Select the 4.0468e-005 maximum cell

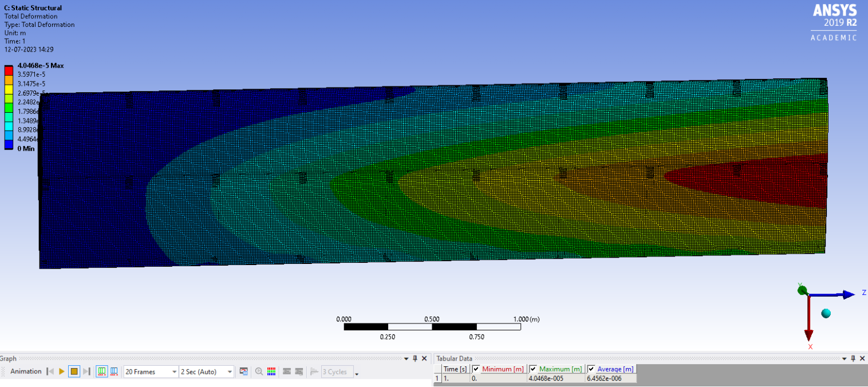click(556, 378)
